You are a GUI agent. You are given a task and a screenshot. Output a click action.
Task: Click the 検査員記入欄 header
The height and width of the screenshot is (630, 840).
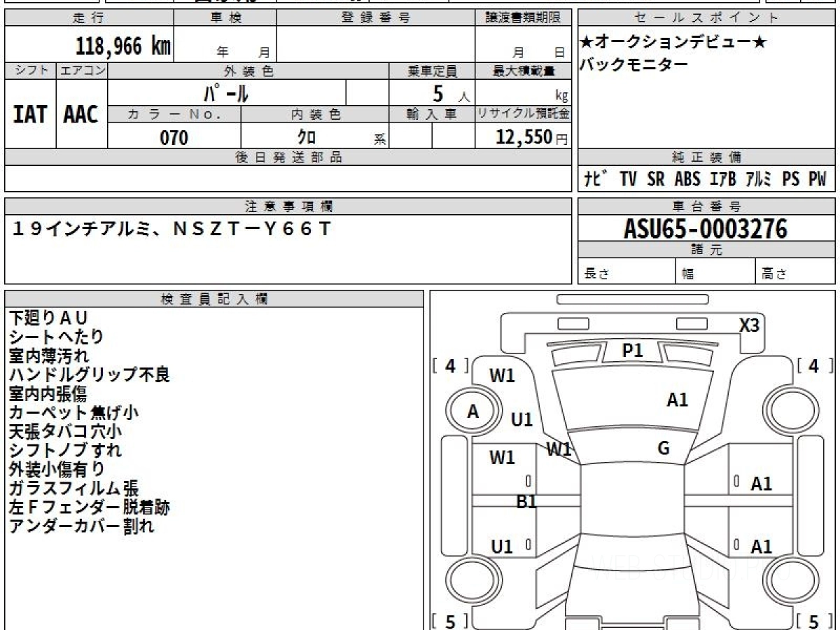pos(214,299)
